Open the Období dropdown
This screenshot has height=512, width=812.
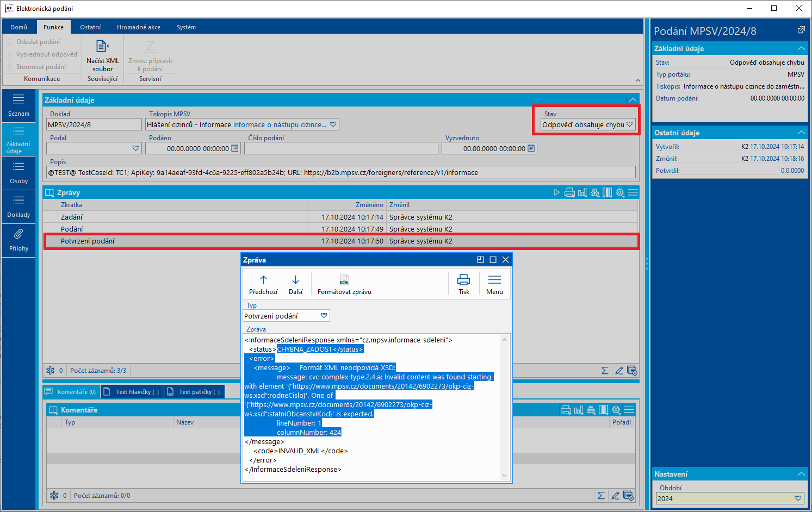click(798, 498)
